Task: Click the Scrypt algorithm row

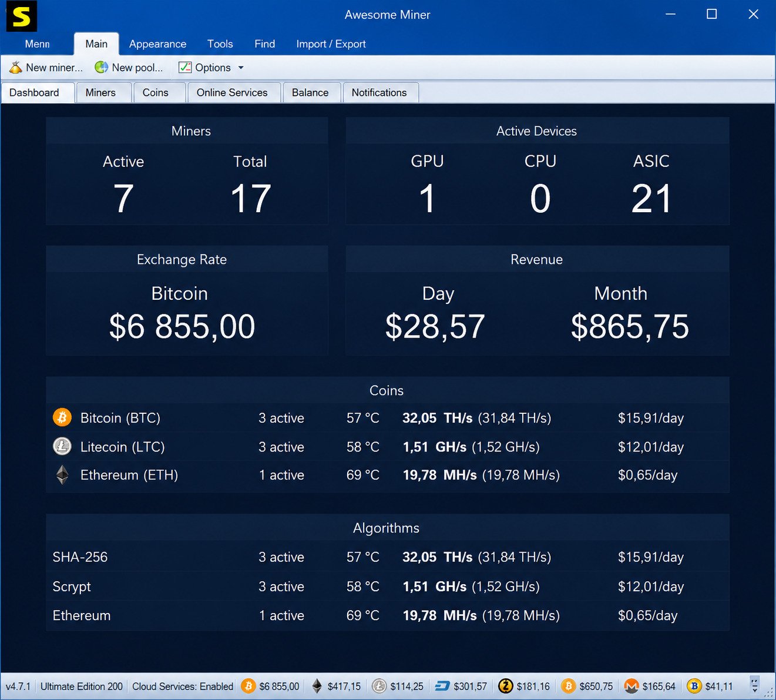Action: point(388,586)
